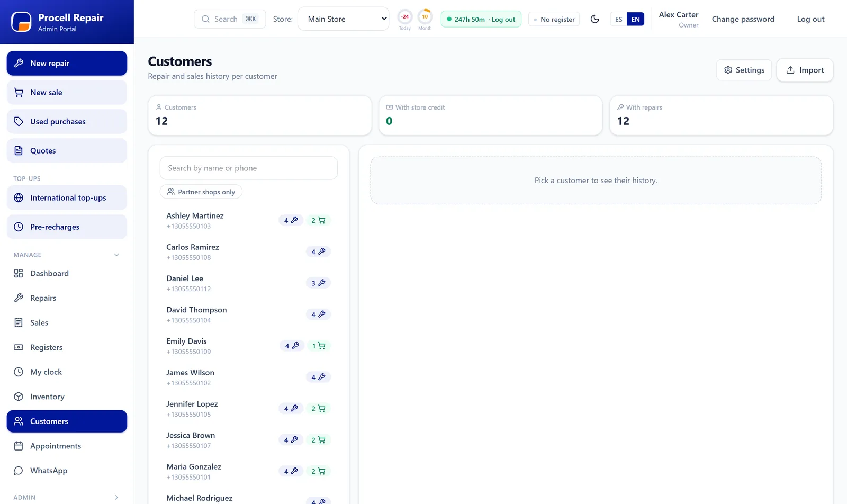Click the New sale button
Viewport: 847px width, 504px height.
click(67, 92)
